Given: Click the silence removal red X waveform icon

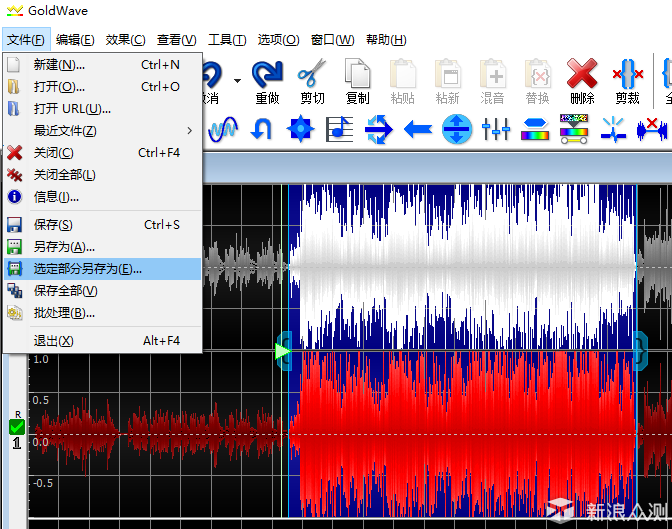Looking at the screenshot, I should tap(652, 129).
